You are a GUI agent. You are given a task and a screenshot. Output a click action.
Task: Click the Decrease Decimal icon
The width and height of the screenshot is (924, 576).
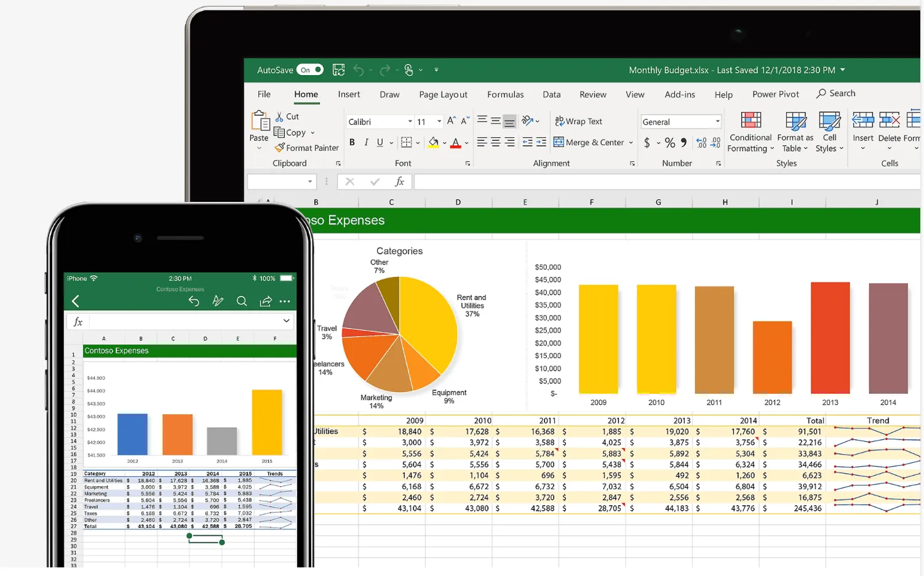tap(715, 143)
